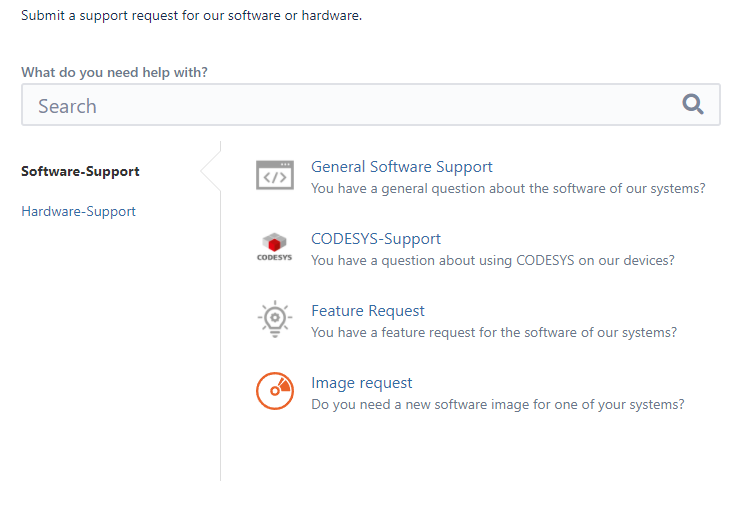Focus the Search input field
Image resolution: width=747 pixels, height=514 pixels.
[371, 105]
